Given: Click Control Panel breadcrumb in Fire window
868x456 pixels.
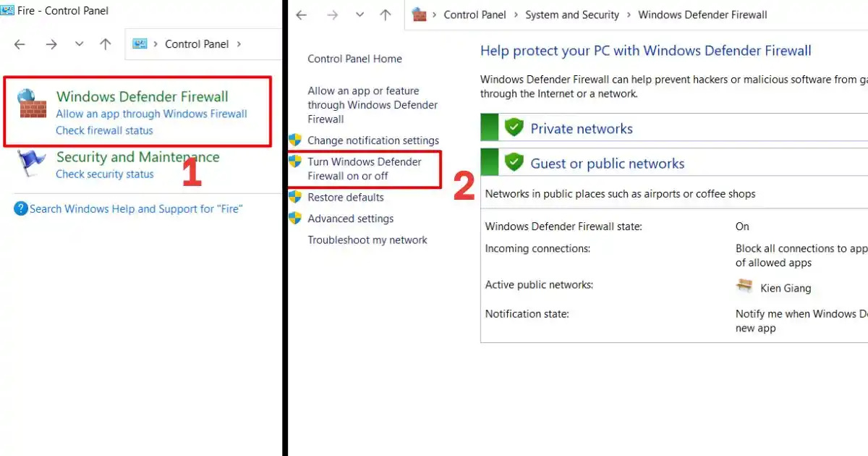Looking at the screenshot, I should (197, 44).
